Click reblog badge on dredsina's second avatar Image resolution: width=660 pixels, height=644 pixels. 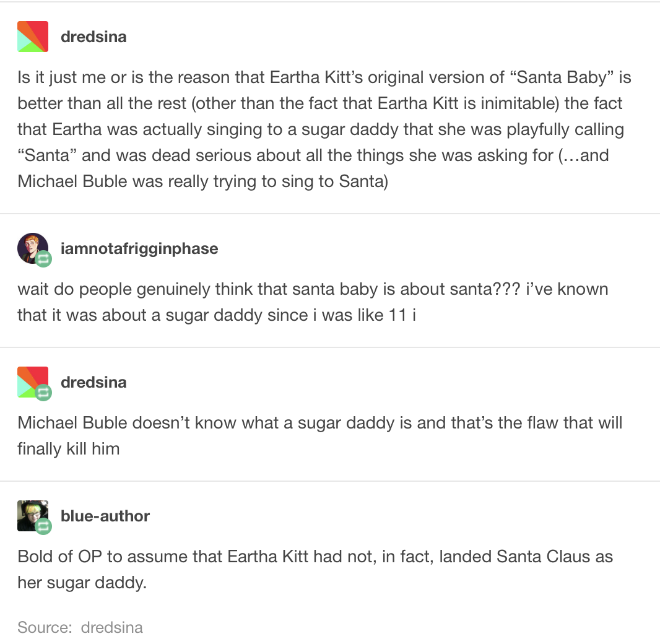point(43,393)
